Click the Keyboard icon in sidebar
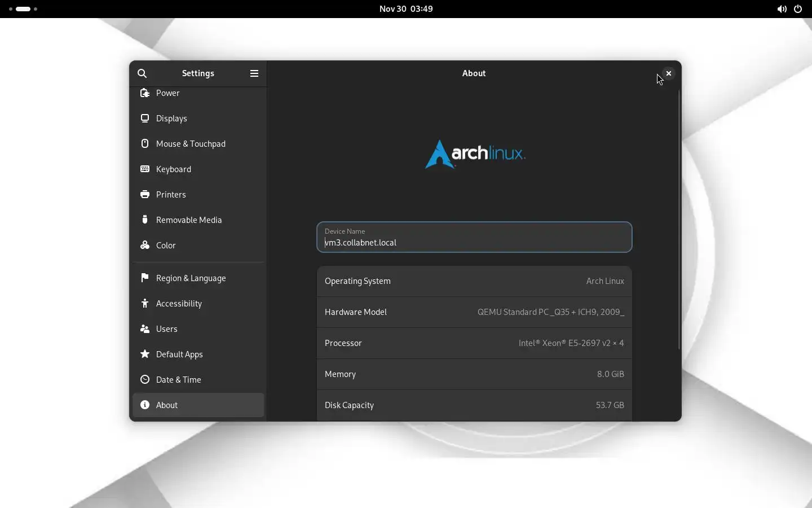 [x=145, y=169]
